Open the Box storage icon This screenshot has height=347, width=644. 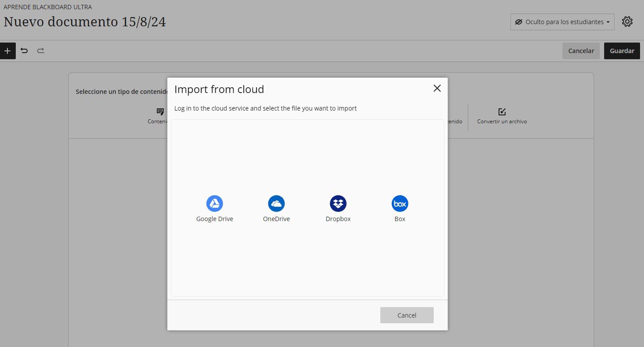400,204
